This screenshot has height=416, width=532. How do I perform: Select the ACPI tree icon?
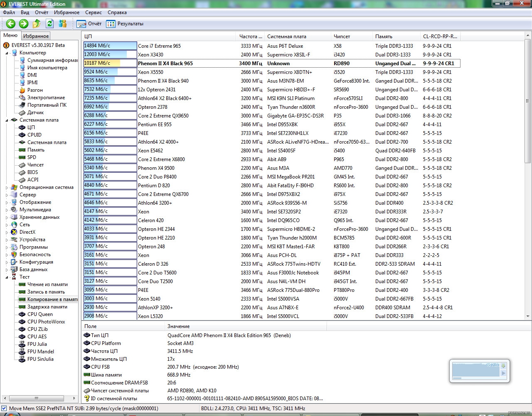22,180
